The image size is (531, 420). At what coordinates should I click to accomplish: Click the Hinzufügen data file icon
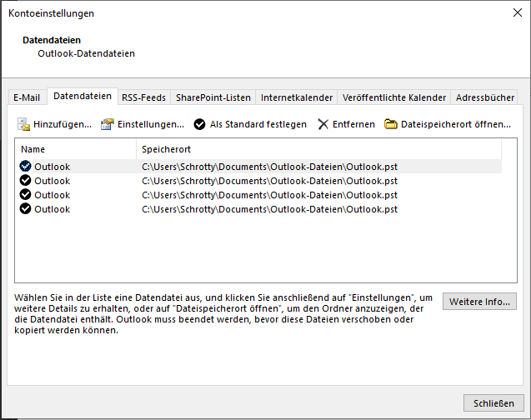point(23,124)
